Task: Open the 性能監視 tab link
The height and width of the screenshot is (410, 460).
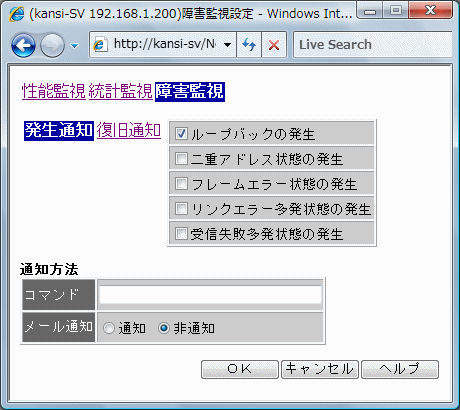Action: [54, 91]
